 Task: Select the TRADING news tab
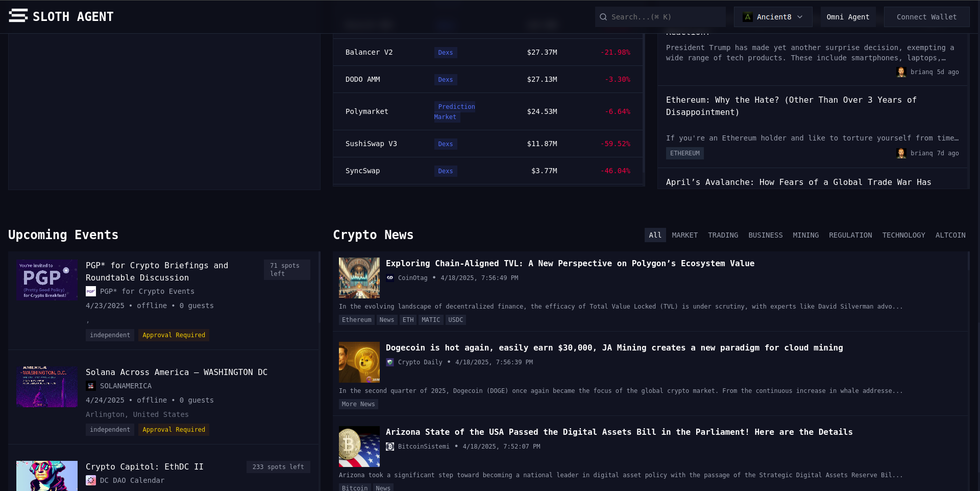coord(723,235)
